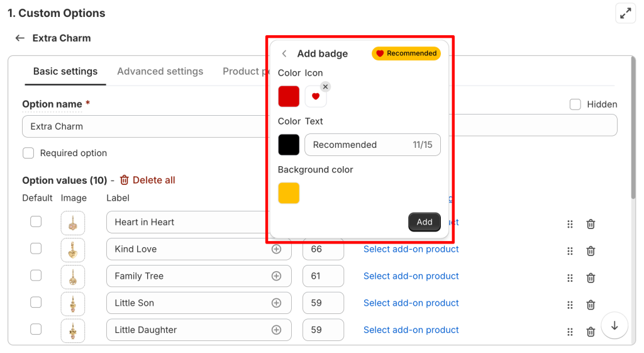Open the yellow background color picker
Screen dimensions: 644x353
(289, 193)
